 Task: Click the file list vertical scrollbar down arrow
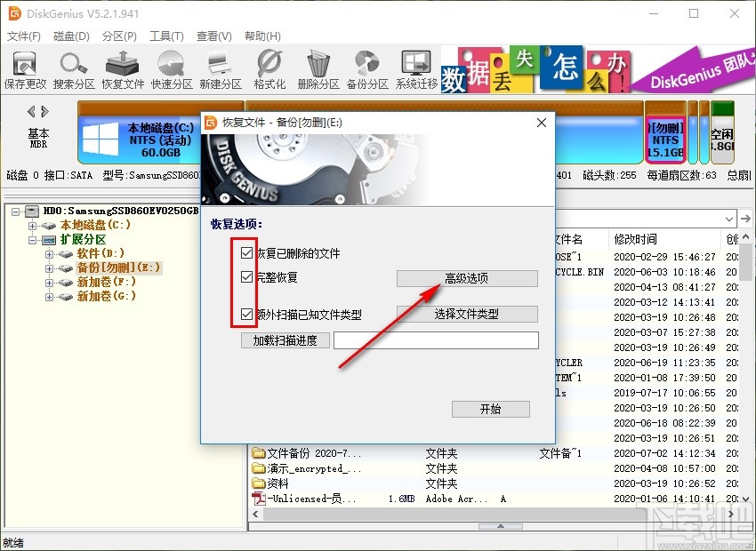click(x=746, y=499)
